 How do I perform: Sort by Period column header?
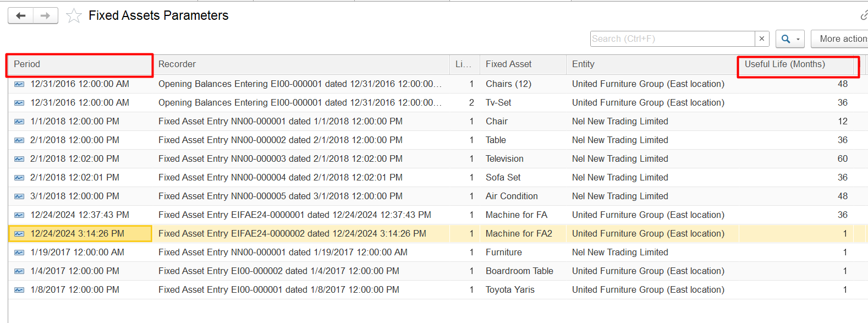click(x=80, y=64)
